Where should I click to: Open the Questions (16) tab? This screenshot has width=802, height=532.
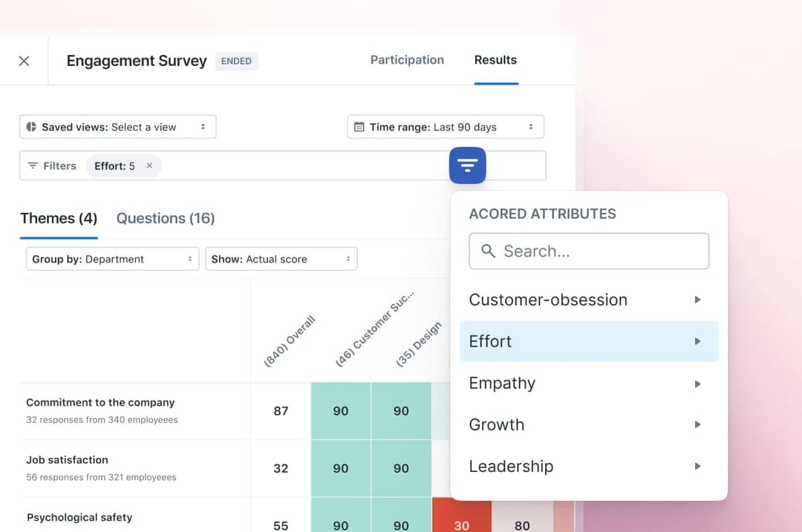pyautogui.click(x=165, y=217)
